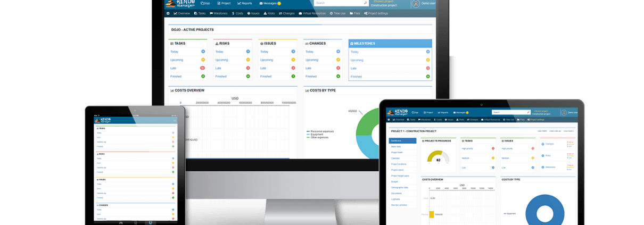Viewport: 644px width, 225px height.
Task: Select Calendar in the laptop's sidebar
Action: pyautogui.click(x=395, y=158)
